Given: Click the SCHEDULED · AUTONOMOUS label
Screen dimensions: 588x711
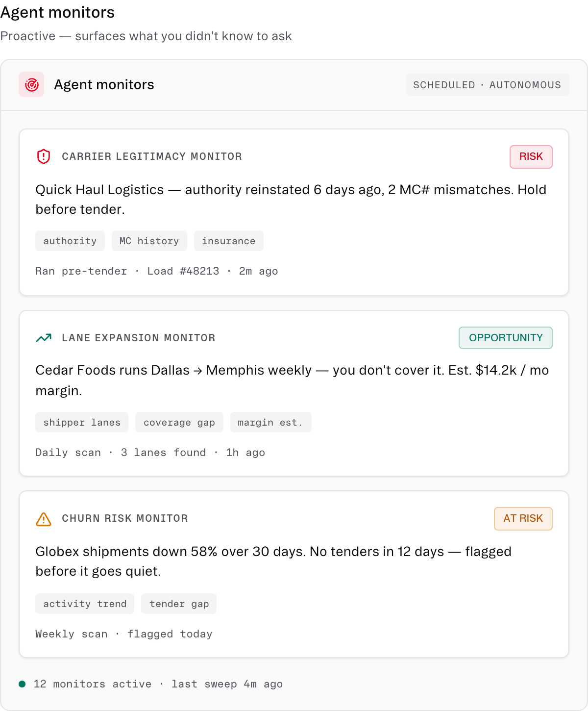Looking at the screenshot, I should click(487, 85).
